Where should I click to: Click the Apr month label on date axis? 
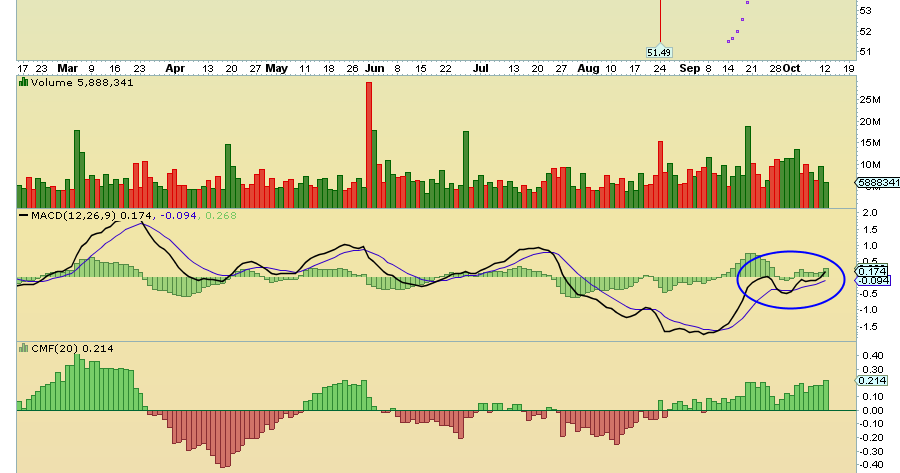(175, 68)
